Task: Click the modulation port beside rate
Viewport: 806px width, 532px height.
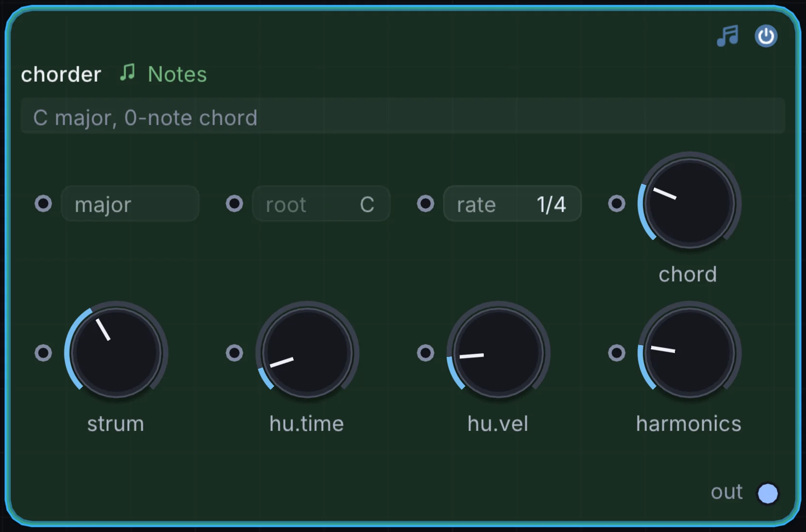Action: [x=425, y=204]
